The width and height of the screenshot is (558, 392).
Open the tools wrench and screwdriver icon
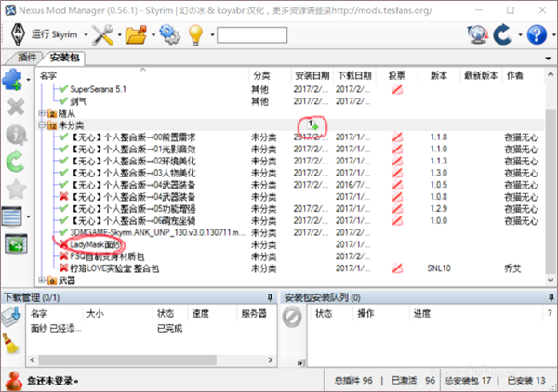[102, 34]
